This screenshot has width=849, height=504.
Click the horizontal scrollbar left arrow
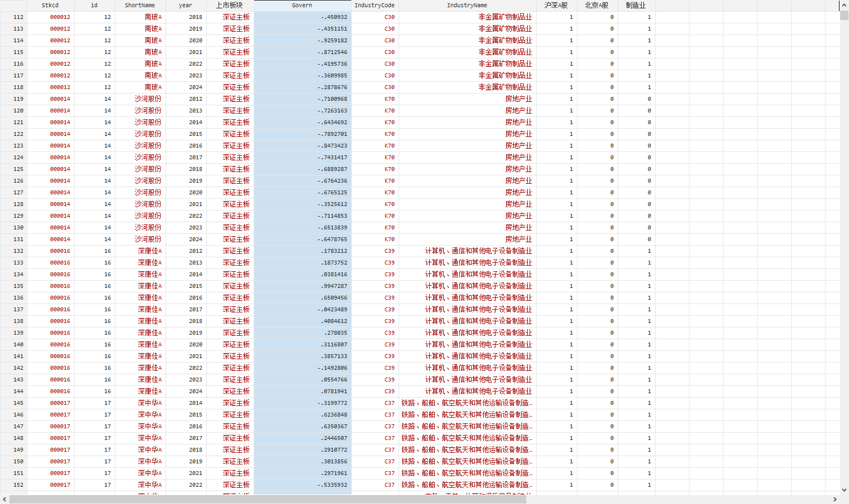[4, 500]
